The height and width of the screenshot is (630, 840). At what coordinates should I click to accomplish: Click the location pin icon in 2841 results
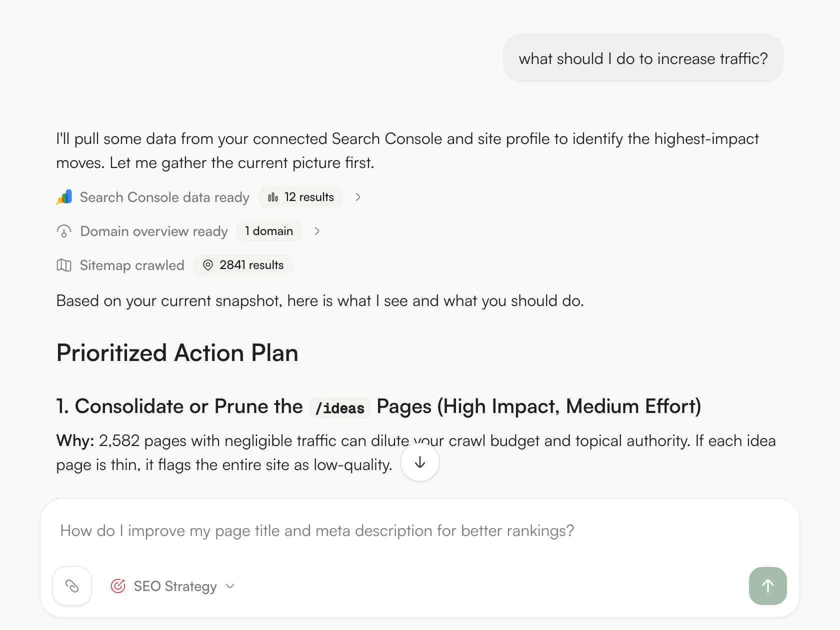[208, 265]
